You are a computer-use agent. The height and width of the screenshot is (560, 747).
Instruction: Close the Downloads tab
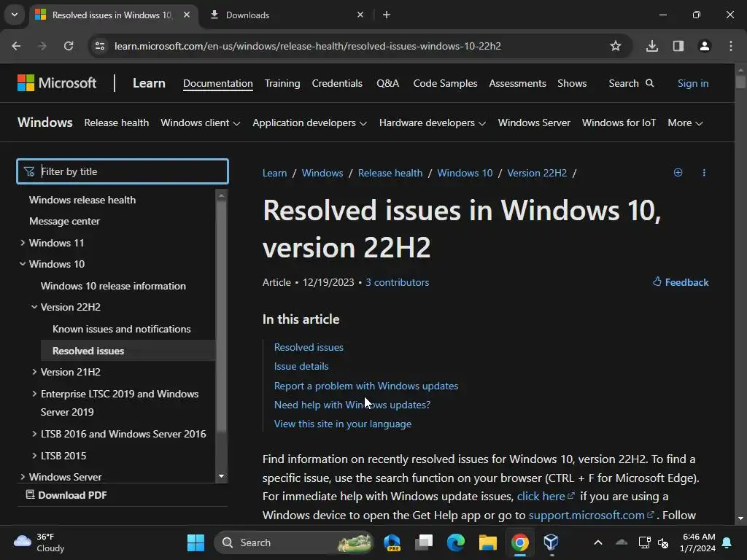(360, 15)
